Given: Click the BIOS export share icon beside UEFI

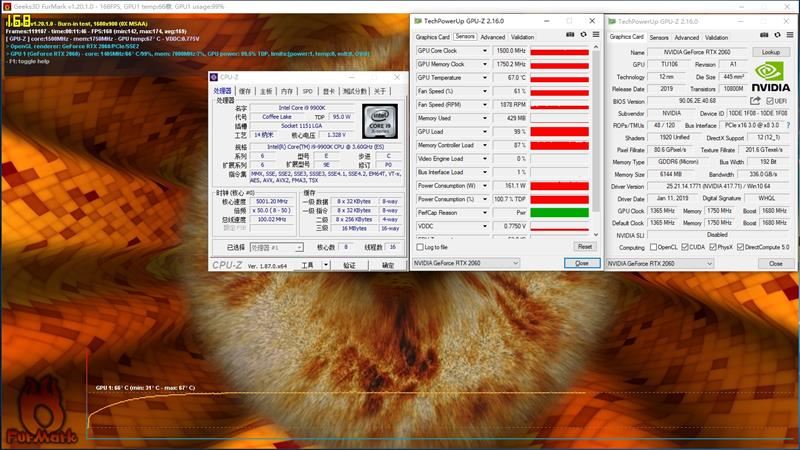Looking at the screenshot, I should pos(755,101).
